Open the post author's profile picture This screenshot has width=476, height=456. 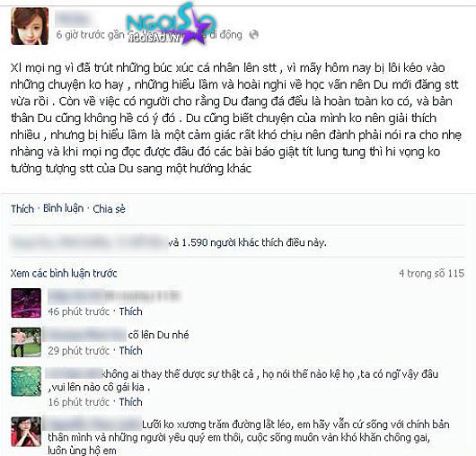(30, 26)
